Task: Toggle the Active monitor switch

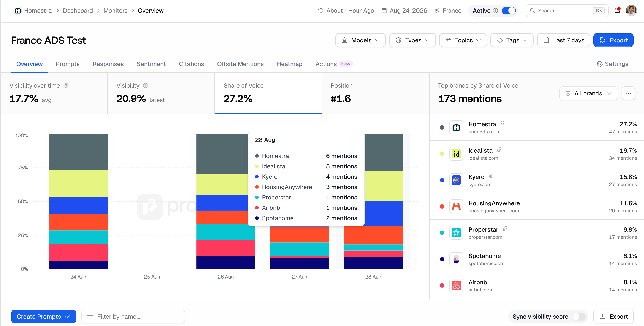Action: point(509,11)
